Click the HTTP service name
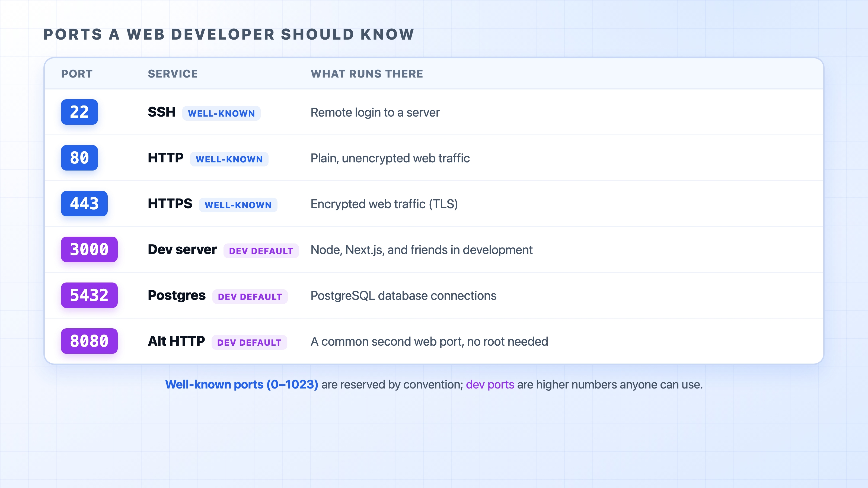This screenshot has height=488, width=868. pos(166,158)
